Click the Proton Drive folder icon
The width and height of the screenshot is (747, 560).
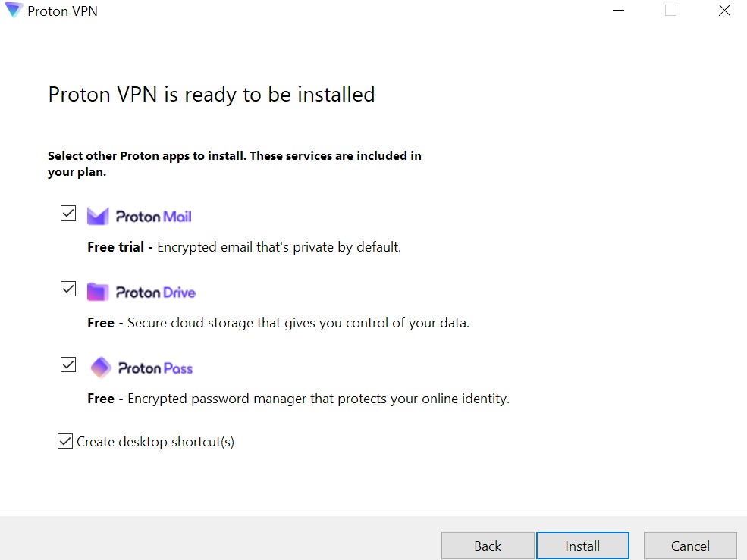(x=98, y=293)
